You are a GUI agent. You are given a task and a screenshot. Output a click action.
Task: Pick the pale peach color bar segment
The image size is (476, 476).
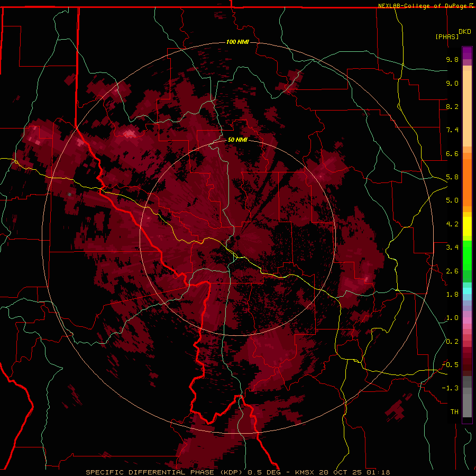coord(467,108)
